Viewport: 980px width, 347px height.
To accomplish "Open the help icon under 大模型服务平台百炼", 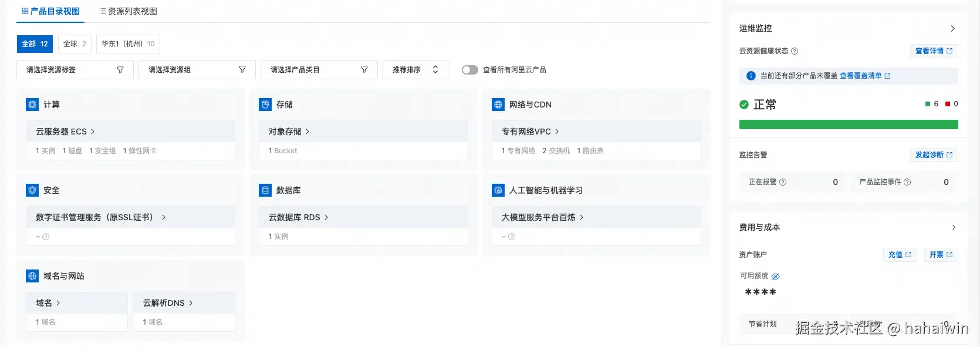I will click(512, 237).
